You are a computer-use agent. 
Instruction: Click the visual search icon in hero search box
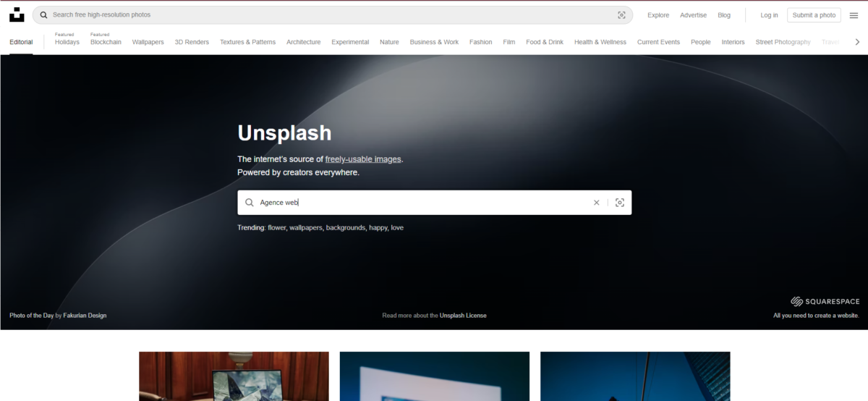click(x=620, y=203)
